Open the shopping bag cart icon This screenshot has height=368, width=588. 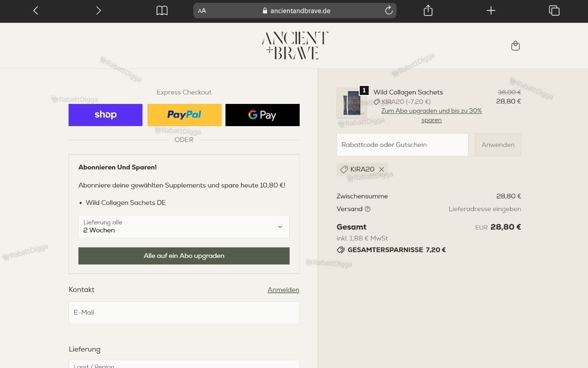tap(516, 46)
